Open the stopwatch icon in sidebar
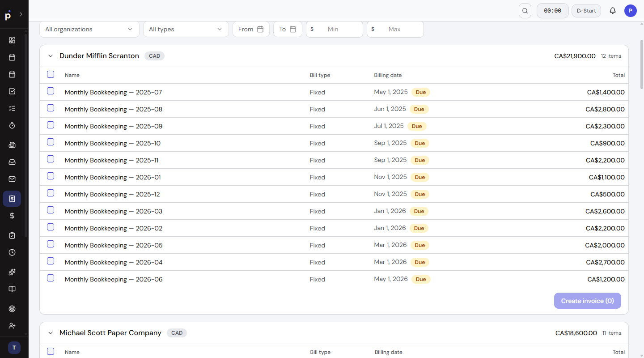The height and width of the screenshot is (358, 644). [x=12, y=125]
